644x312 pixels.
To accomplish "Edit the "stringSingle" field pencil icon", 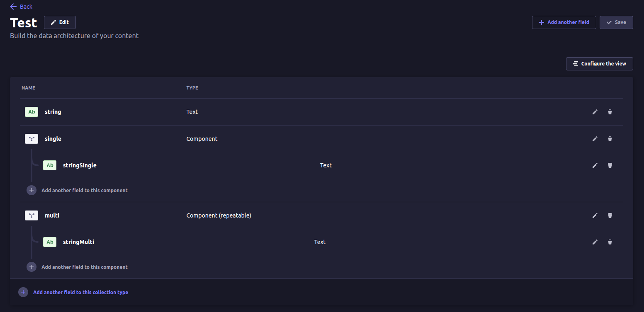I will pyautogui.click(x=595, y=165).
